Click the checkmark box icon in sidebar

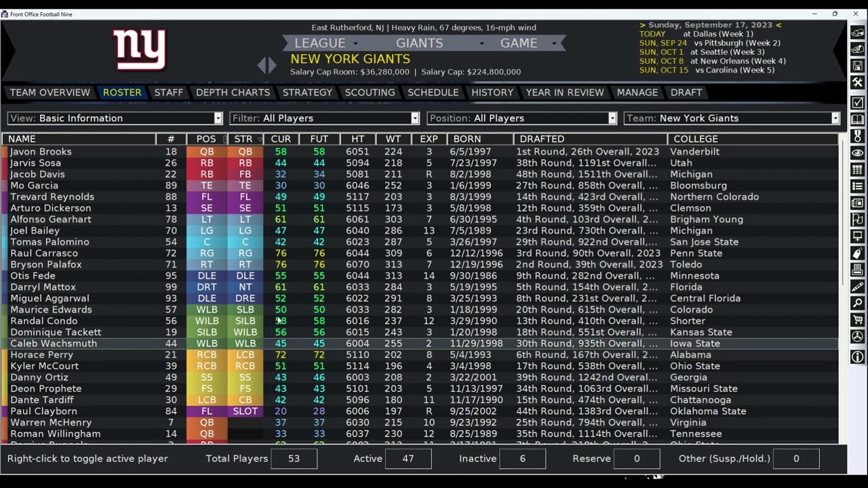(x=858, y=102)
